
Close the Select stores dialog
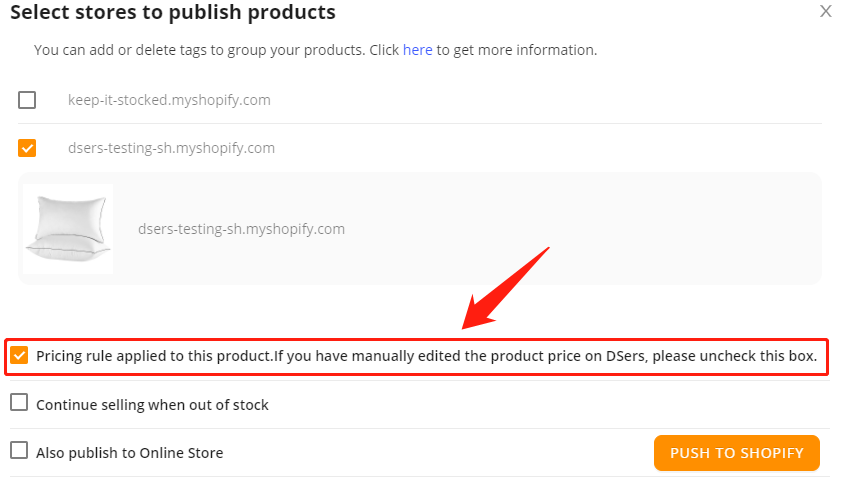(825, 11)
